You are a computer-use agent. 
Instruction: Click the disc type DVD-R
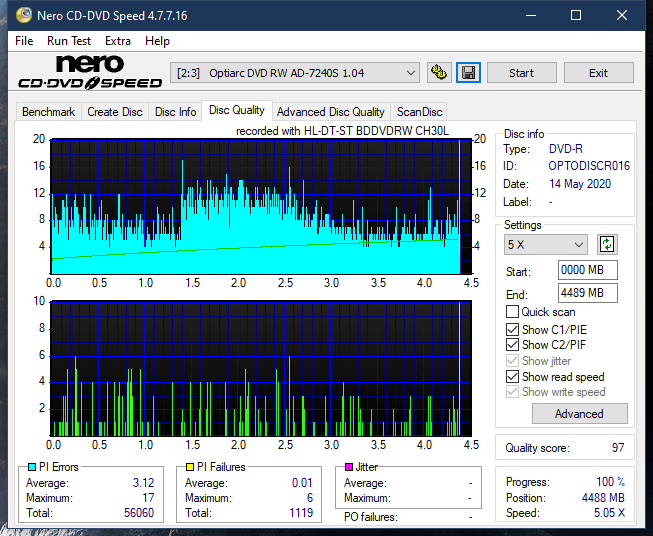tap(566, 149)
